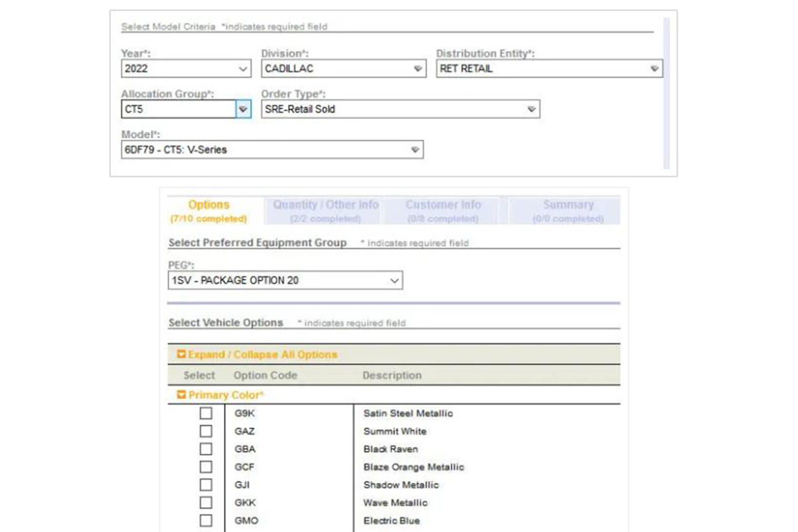Select the GKK Wave Metallic checkbox
Image resolution: width=798 pixels, height=532 pixels.
click(205, 503)
